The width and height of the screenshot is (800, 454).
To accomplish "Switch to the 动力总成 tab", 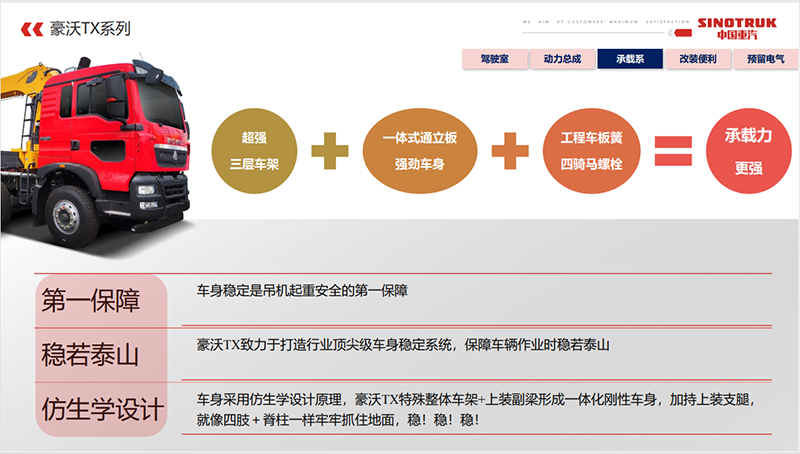I will click(x=562, y=59).
